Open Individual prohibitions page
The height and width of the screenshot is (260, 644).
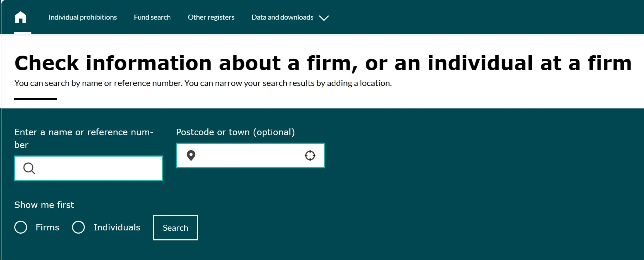point(83,17)
